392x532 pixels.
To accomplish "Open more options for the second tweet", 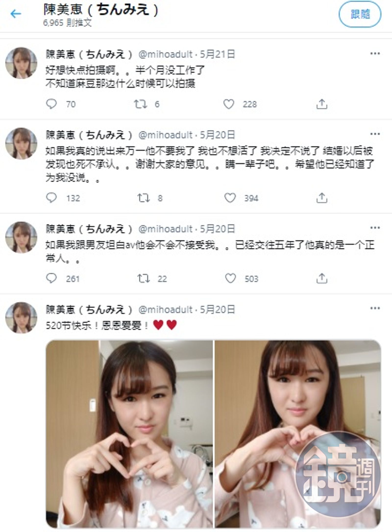I will pyautogui.click(x=375, y=134).
